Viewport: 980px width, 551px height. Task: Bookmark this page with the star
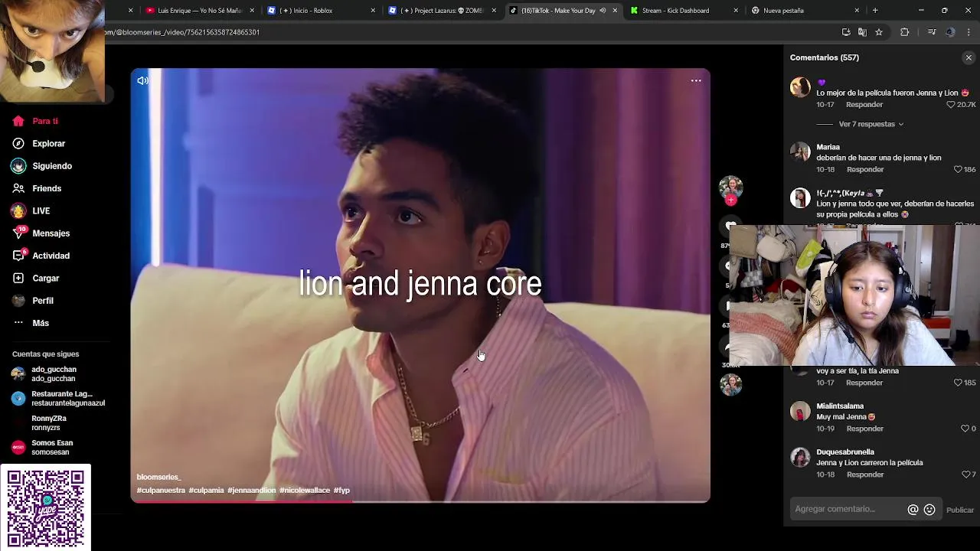tap(879, 32)
